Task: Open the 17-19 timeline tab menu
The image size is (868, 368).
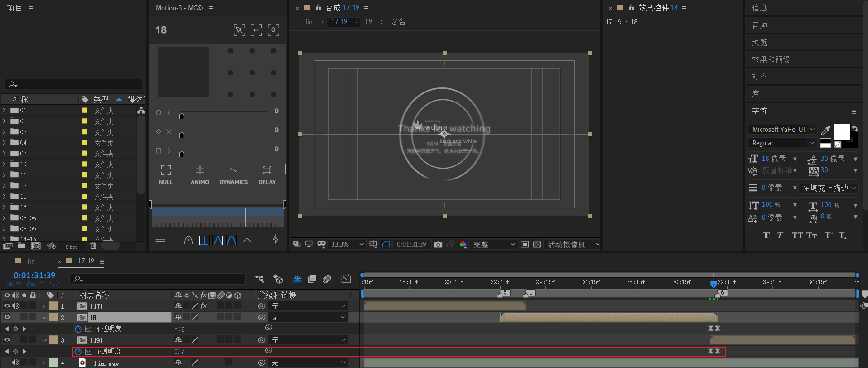Action: pyautogui.click(x=102, y=261)
